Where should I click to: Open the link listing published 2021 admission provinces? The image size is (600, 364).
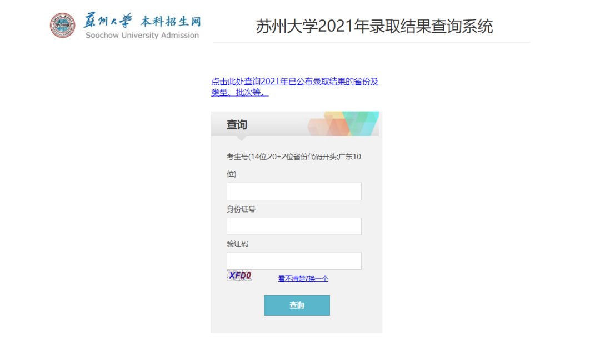coord(294,82)
